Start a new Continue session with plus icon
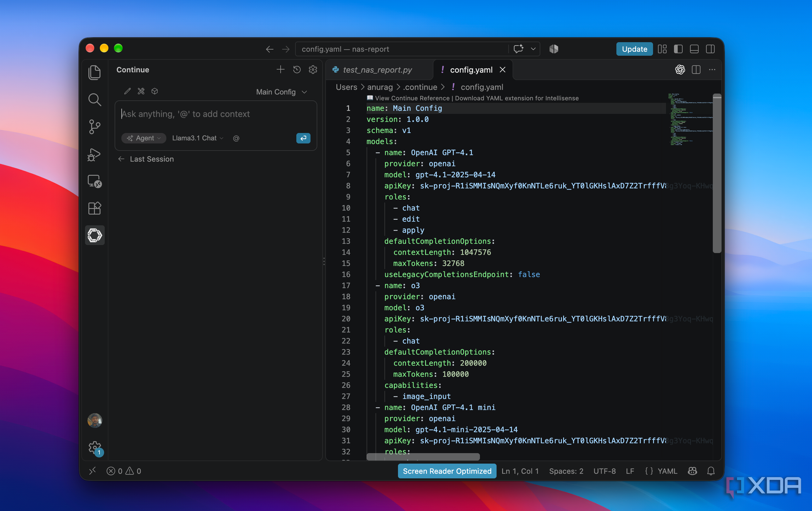Screen dimensions: 812x511 [x=280, y=70]
